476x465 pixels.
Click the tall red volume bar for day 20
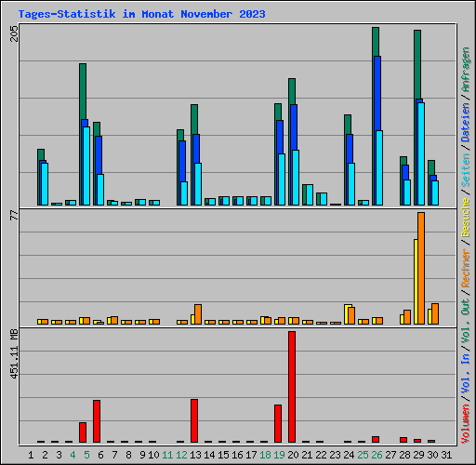pyautogui.click(x=292, y=387)
